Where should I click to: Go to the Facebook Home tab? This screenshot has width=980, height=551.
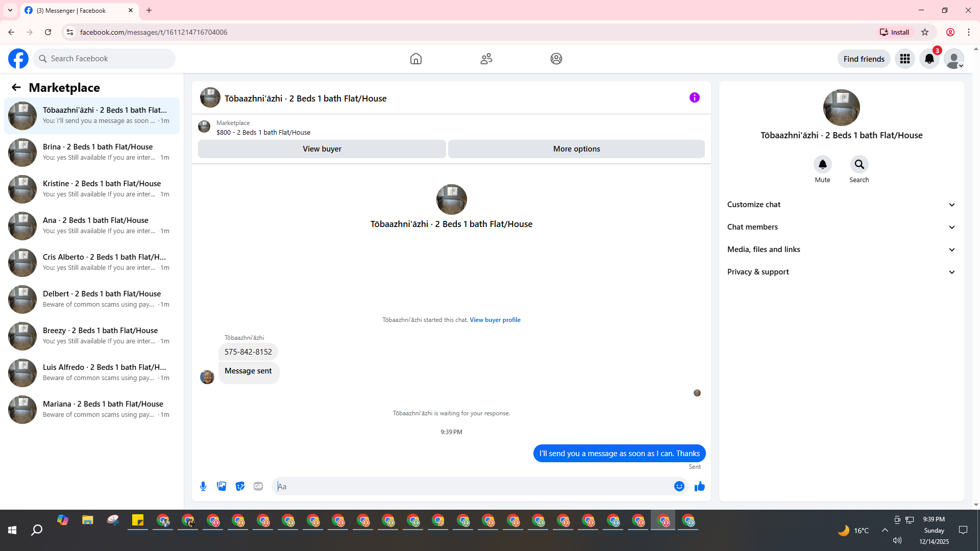[415, 59]
